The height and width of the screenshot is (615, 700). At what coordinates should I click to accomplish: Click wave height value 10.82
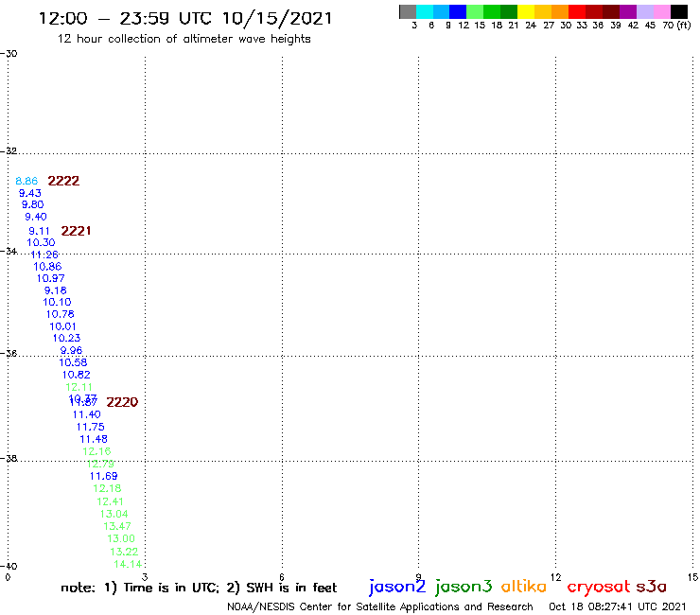click(x=77, y=375)
